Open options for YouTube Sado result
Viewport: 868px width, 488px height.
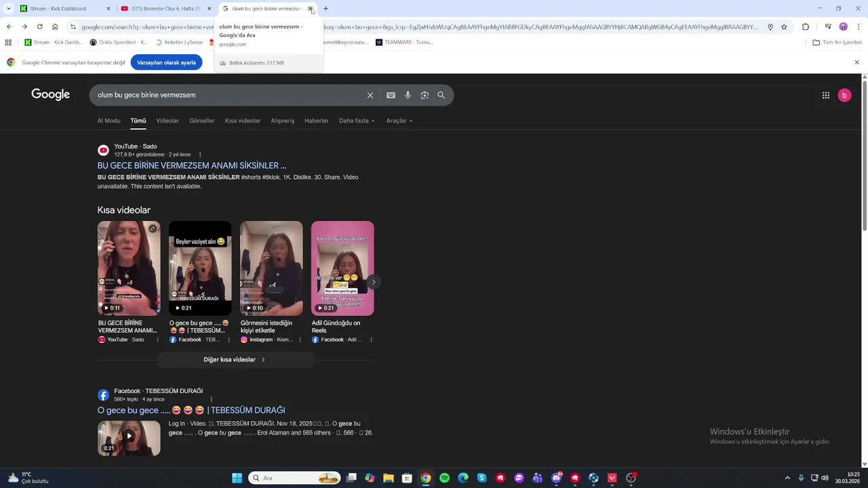(x=200, y=155)
